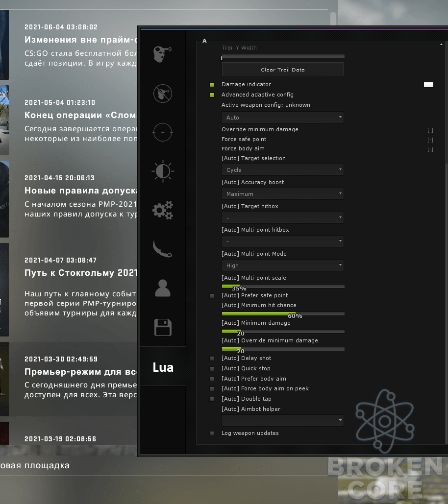Image resolution: width=448 pixels, height=504 pixels.
Task: Open the 2021-05-04 news article headline
Action: [81, 115]
